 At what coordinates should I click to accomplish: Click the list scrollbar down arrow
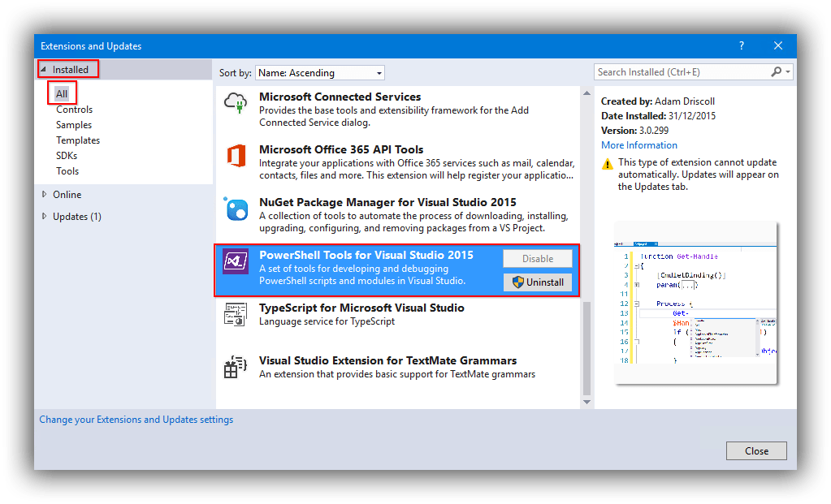pos(586,403)
